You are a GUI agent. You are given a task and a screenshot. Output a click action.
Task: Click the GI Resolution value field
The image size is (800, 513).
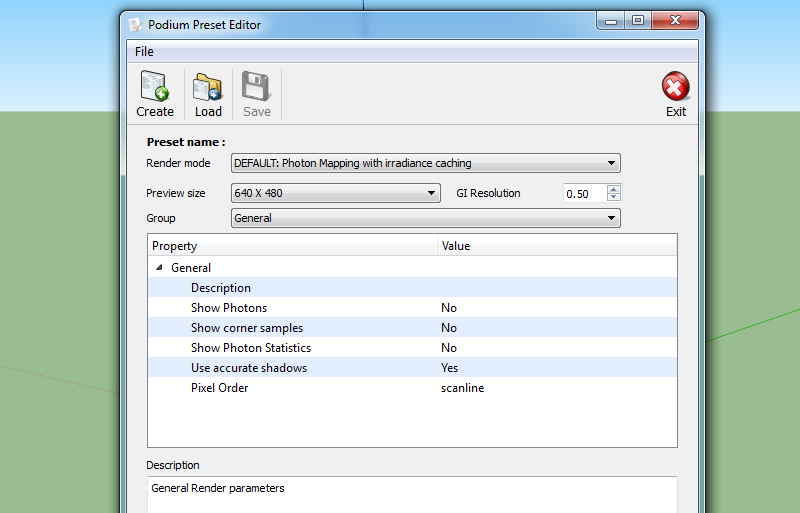(x=585, y=193)
